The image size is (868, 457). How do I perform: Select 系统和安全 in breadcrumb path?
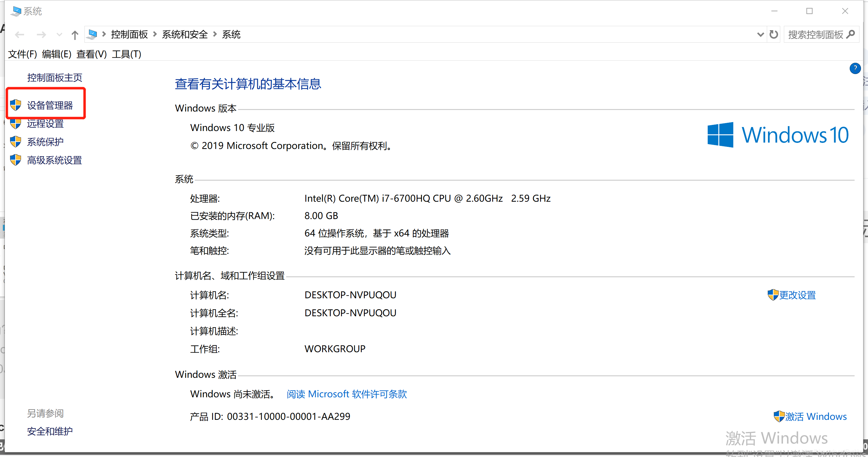185,34
